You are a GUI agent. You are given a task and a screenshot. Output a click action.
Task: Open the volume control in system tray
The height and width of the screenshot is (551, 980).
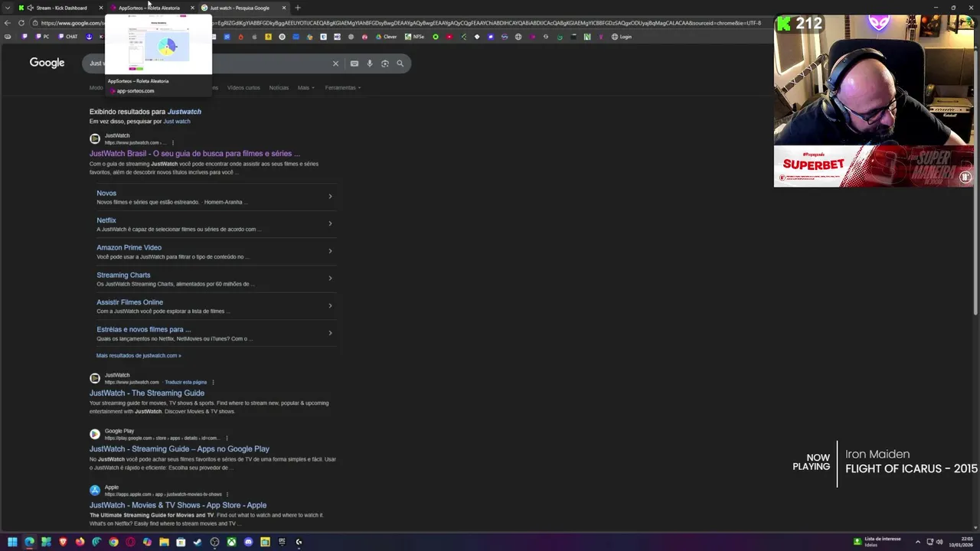pos(939,542)
